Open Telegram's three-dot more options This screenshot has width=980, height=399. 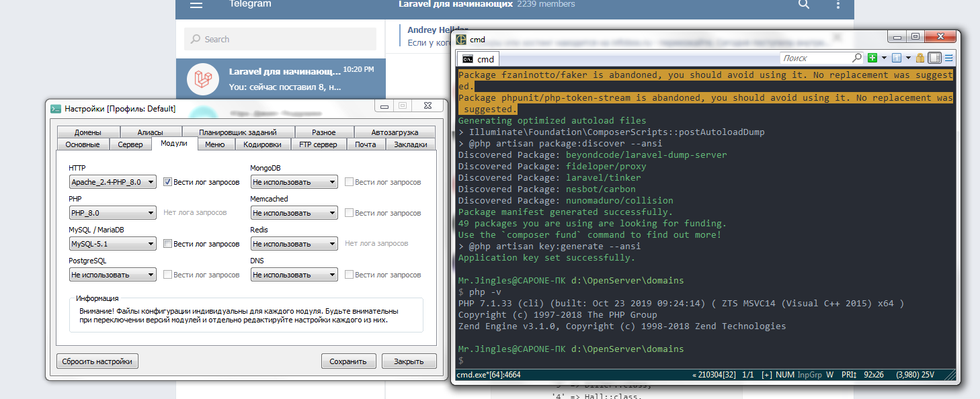pos(838,5)
